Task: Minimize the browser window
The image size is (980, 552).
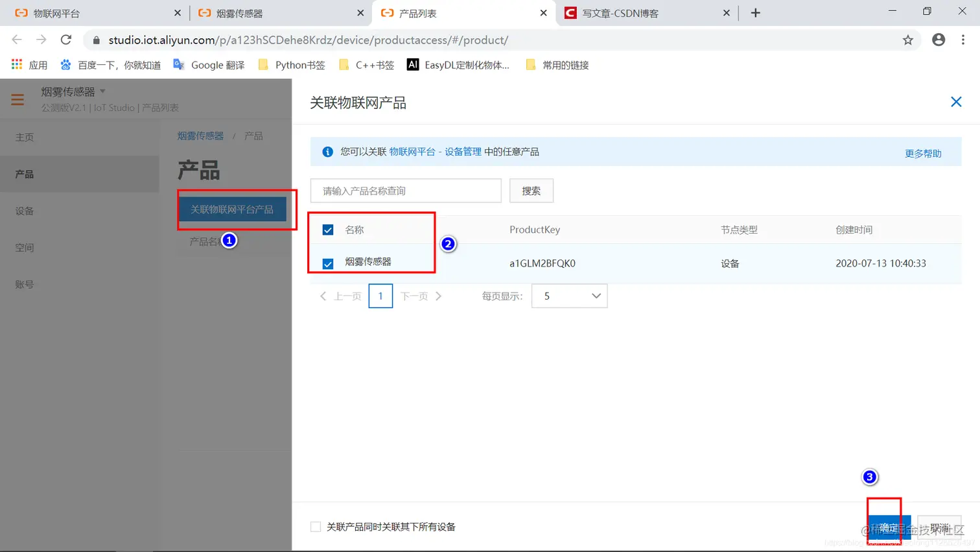Action: click(x=892, y=11)
